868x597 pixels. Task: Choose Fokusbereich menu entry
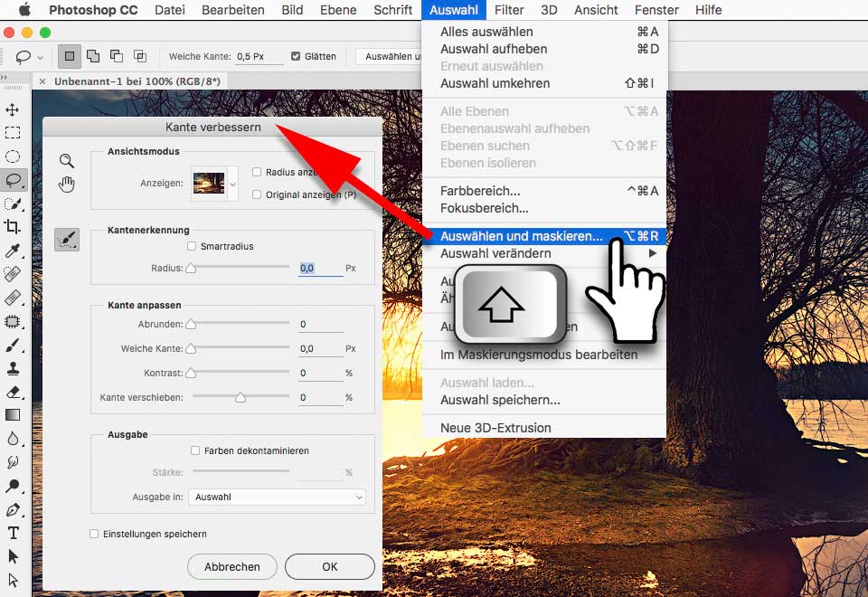coord(543,208)
